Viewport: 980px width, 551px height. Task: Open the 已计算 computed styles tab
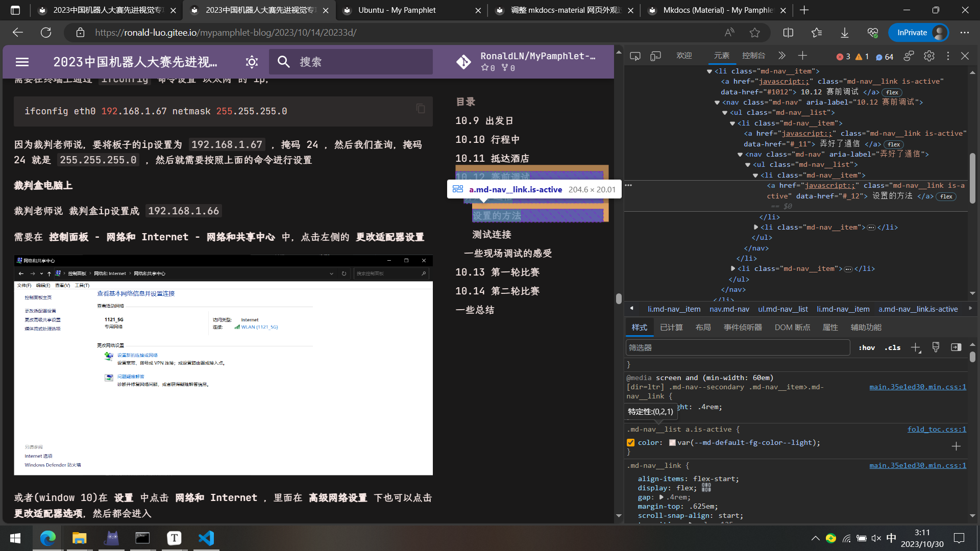click(671, 327)
